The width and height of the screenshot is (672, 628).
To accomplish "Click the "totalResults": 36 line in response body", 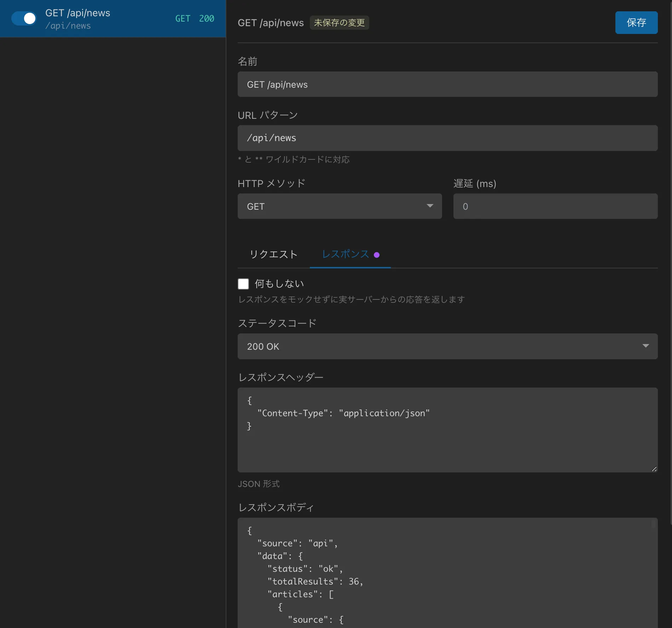I will 315,581.
